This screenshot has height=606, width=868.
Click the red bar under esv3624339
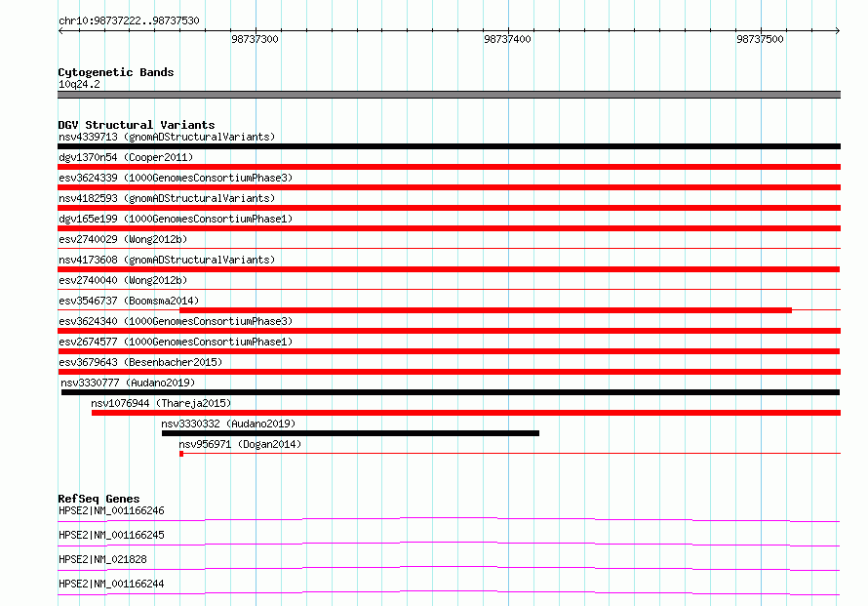(x=449, y=187)
